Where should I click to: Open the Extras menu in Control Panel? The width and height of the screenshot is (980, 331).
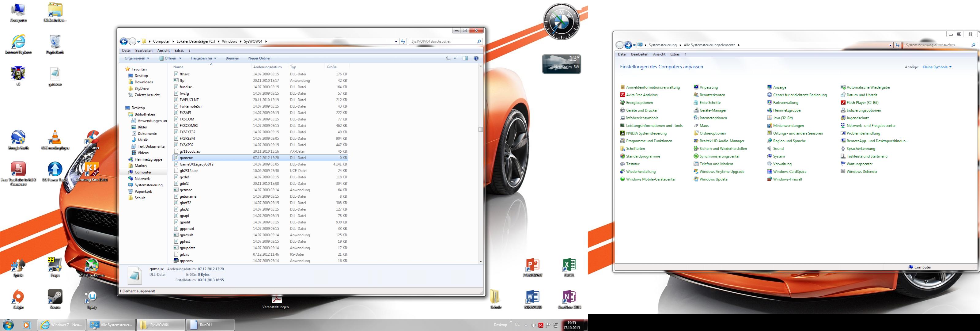[x=675, y=55]
